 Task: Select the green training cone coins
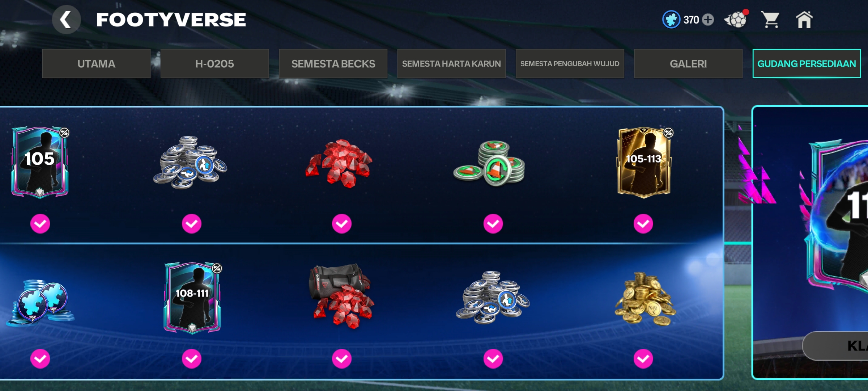[x=490, y=163]
